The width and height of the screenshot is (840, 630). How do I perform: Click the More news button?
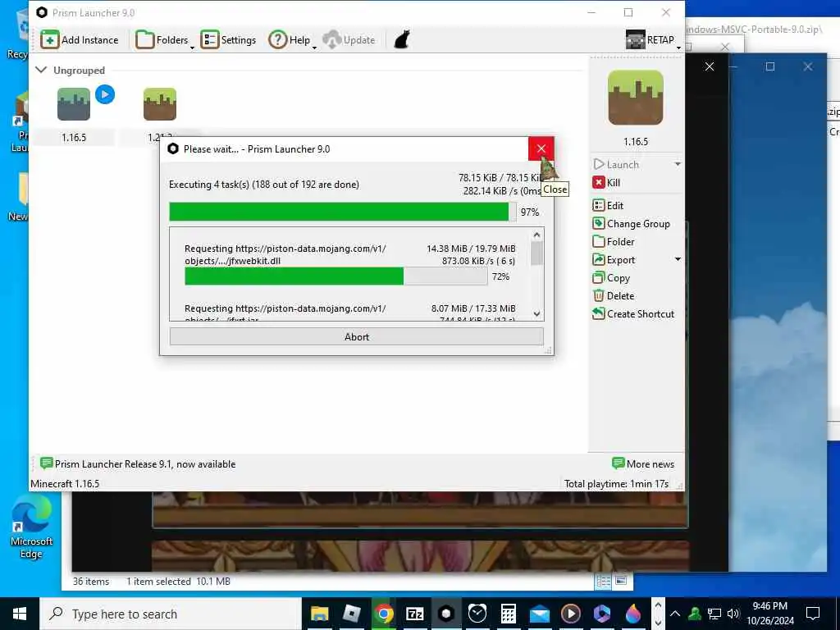643,464
